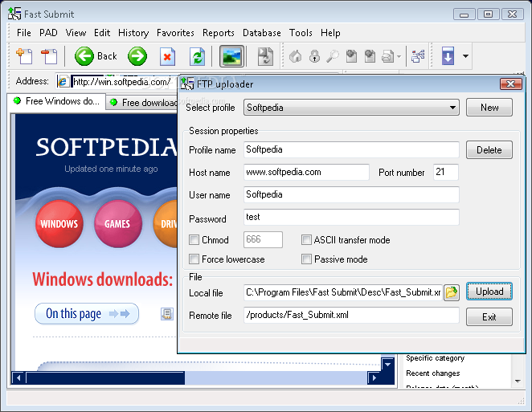Click the Exit button
The width and height of the screenshot is (532, 412).
[489, 317]
